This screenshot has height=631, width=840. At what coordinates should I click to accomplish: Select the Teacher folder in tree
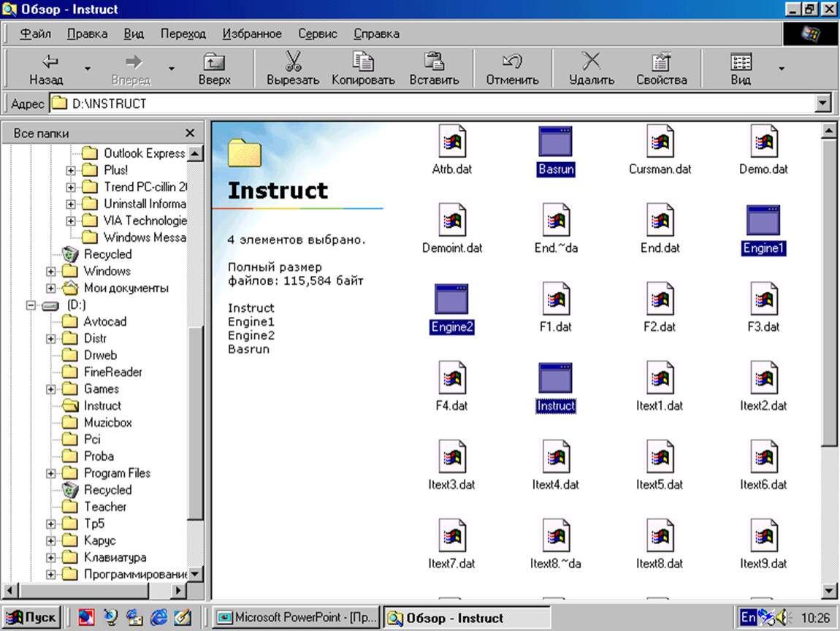pyautogui.click(x=105, y=507)
